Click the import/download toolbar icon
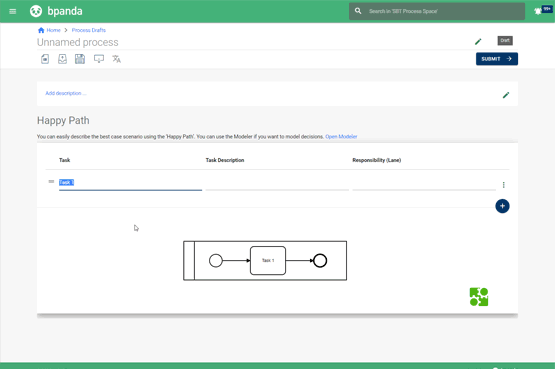The image size is (555, 369). pyautogui.click(x=62, y=59)
